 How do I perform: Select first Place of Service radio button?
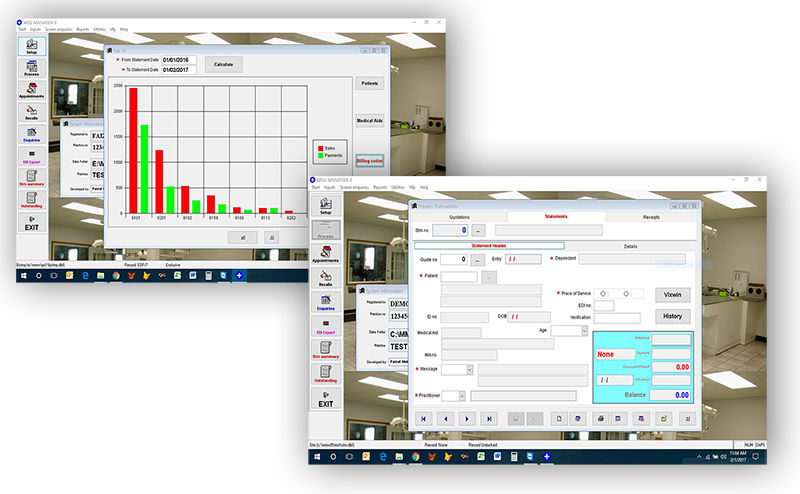(x=601, y=293)
